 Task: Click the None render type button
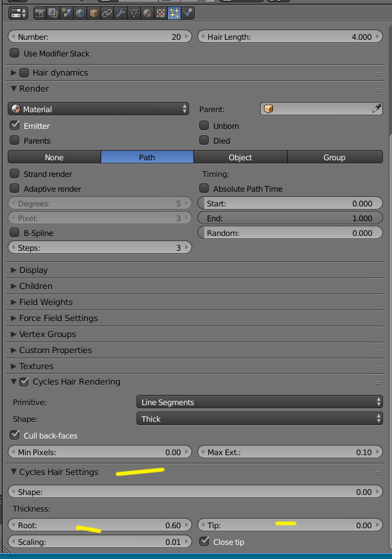point(54,157)
